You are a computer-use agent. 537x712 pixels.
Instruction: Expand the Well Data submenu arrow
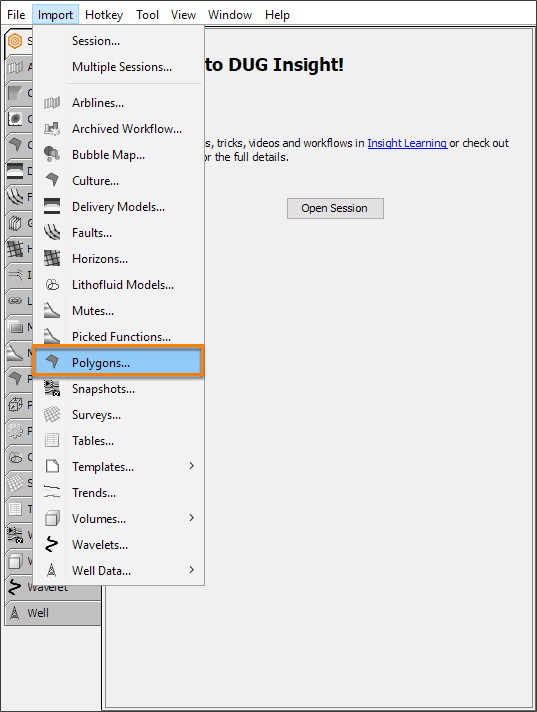[192, 569]
